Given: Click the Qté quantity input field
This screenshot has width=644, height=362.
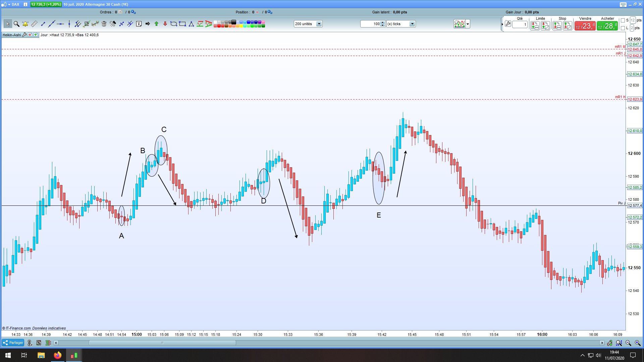Looking at the screenshot, I should tap(520, 24).
